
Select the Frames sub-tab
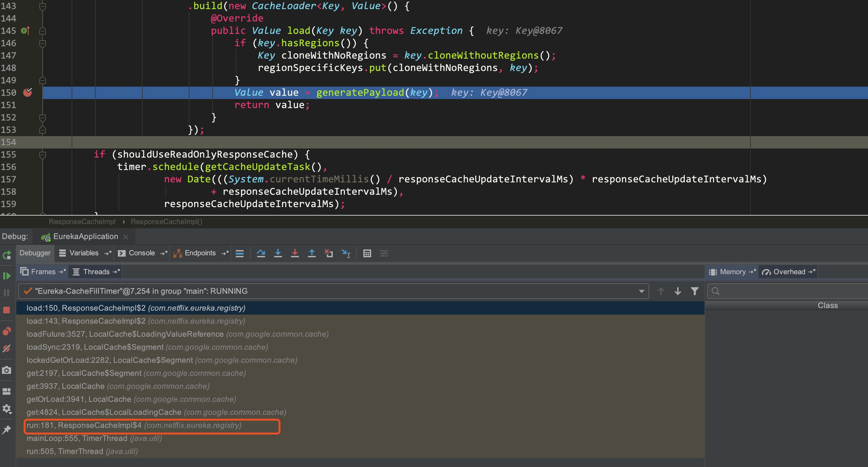click(x=43, y=272)
